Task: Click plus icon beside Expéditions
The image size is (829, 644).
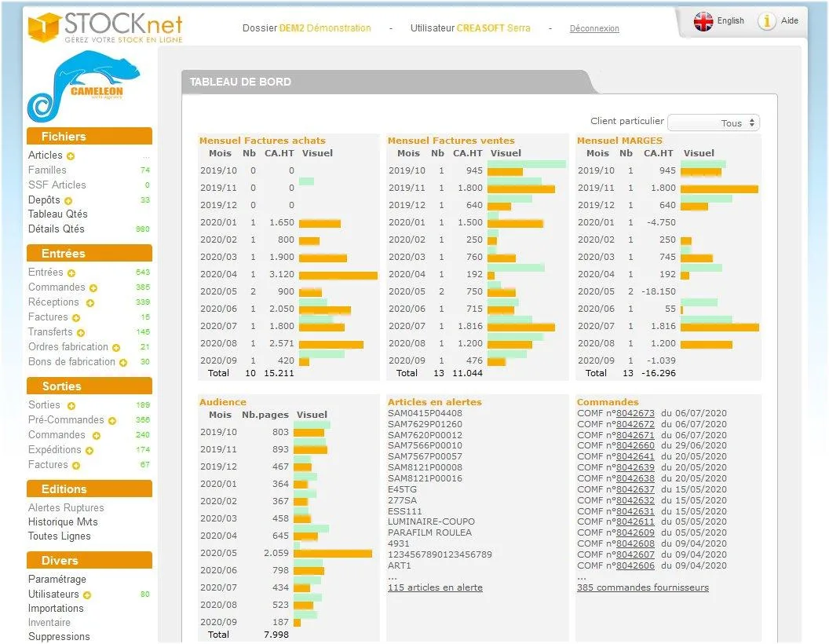Action: tap(89, 451)
